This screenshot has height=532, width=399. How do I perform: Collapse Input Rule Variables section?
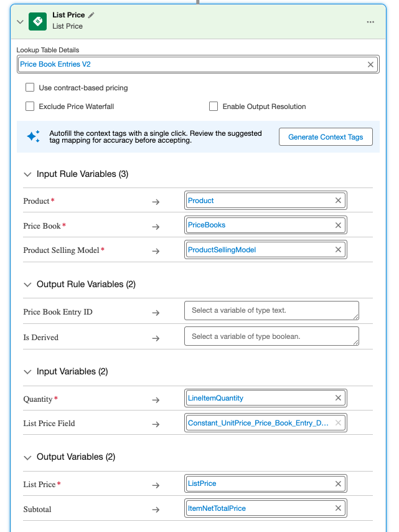[x=27, y=174]
